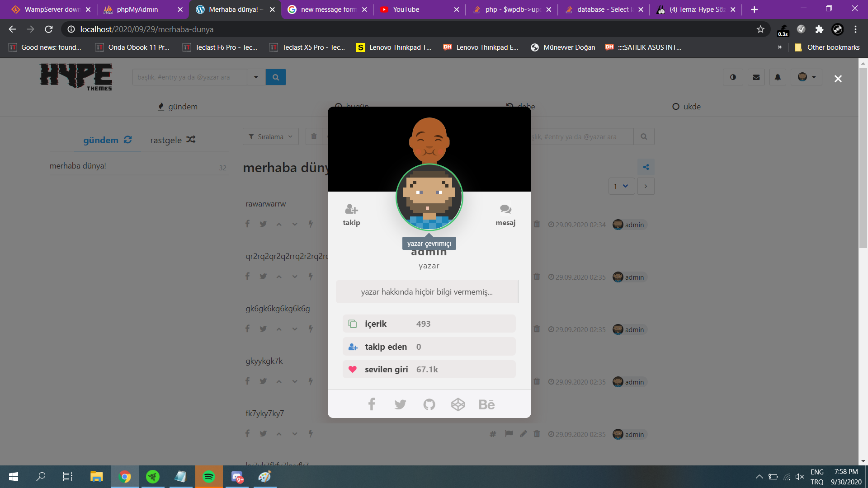Edit the fk7yky7ky7 entry with pencil icon

pyautogui.click(x=524, y=434)
